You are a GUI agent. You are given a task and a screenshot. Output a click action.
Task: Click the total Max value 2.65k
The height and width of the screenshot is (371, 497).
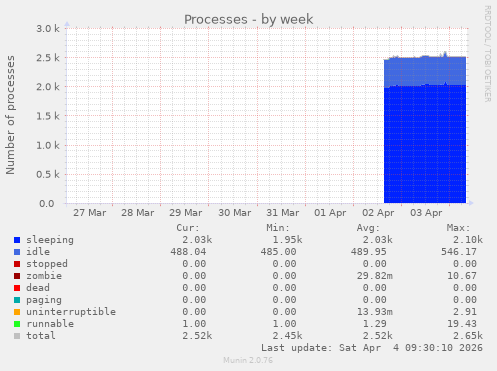[x=468, y=336]
